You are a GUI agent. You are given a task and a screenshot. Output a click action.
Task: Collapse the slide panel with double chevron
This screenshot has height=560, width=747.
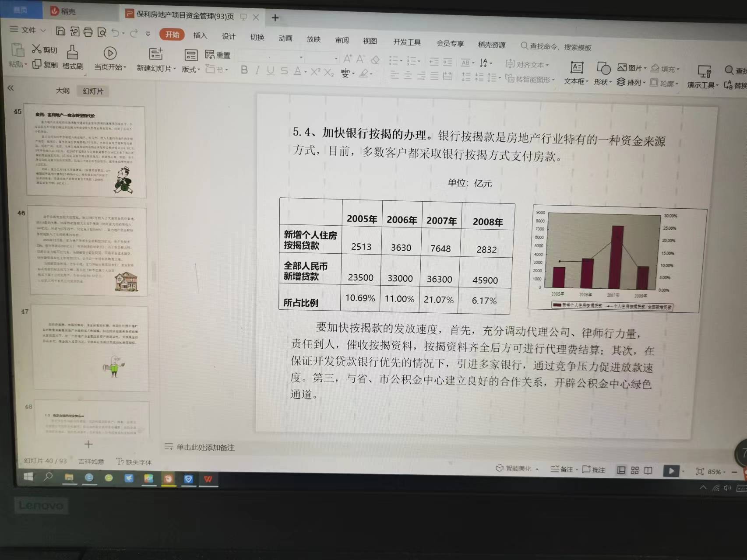(11, 88)
